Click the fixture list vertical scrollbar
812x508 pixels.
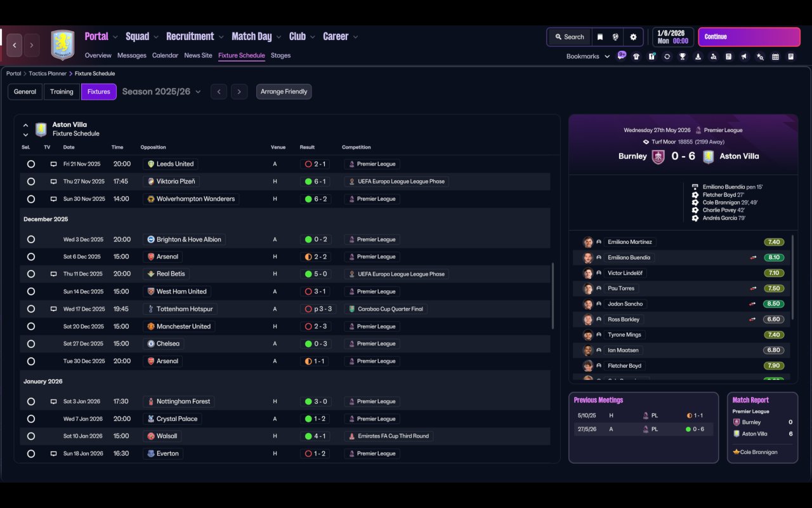(553, 297)
